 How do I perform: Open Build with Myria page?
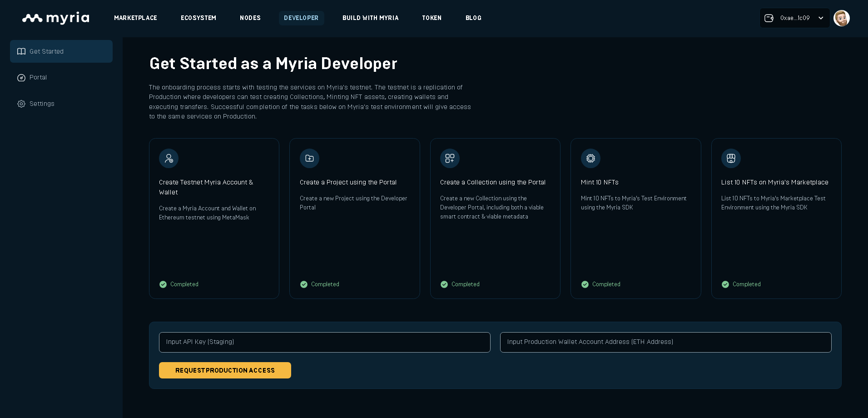tap(371, 18)
